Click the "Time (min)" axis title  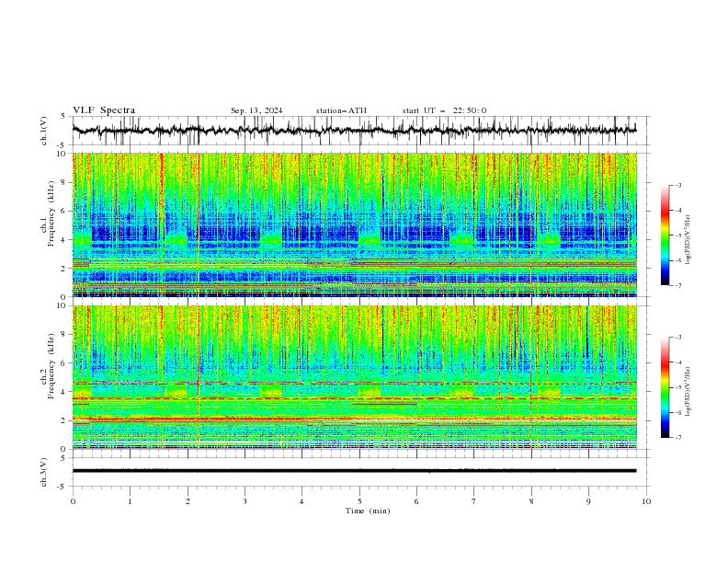click(x=368, y=511)
